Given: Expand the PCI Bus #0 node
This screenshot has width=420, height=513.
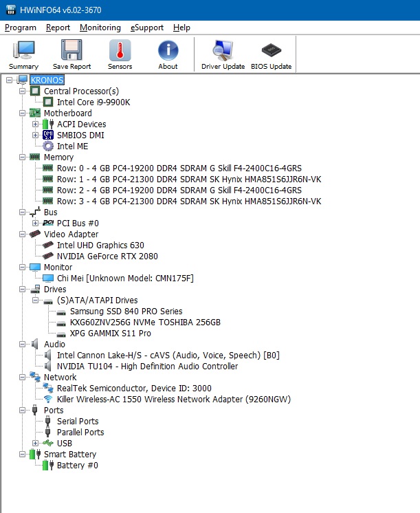Looking at the screenshot, I should pyautogui.click(x=35, y=223).
